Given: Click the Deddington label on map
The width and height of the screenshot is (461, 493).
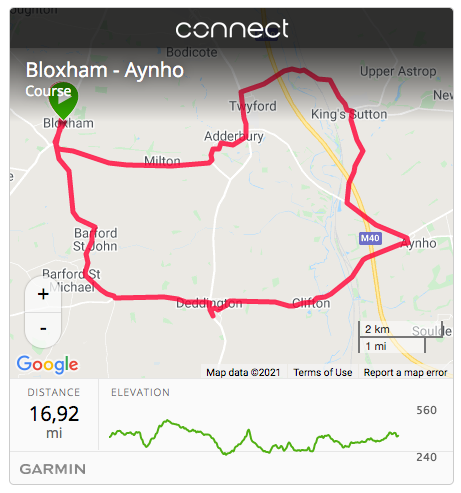Looking at the screenshot, I should [x=209, y=303].
